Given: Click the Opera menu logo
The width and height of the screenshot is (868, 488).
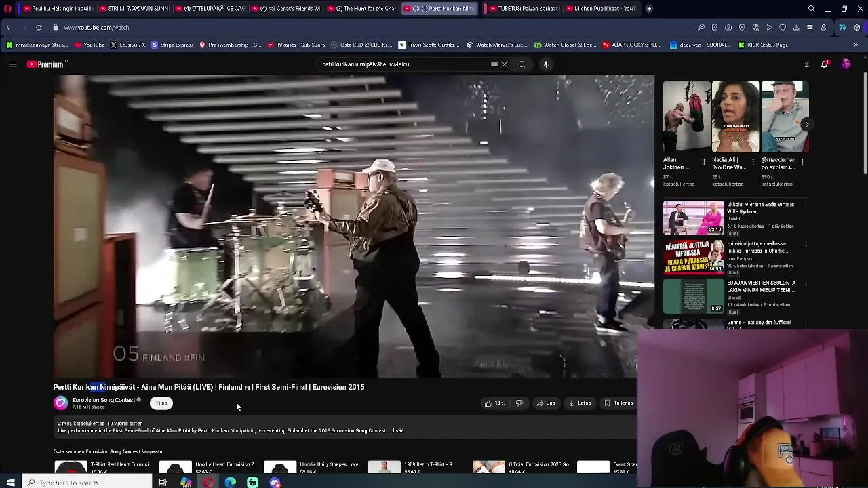Looking at the screenshot, I should point(8,9).
